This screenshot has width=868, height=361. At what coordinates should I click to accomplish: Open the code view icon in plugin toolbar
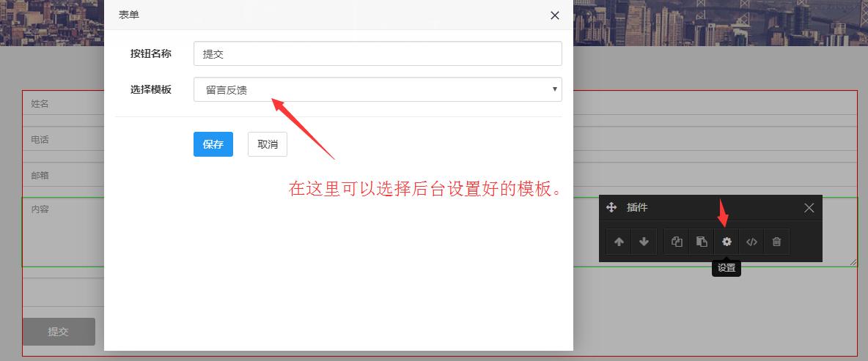(x=751, y=242)
